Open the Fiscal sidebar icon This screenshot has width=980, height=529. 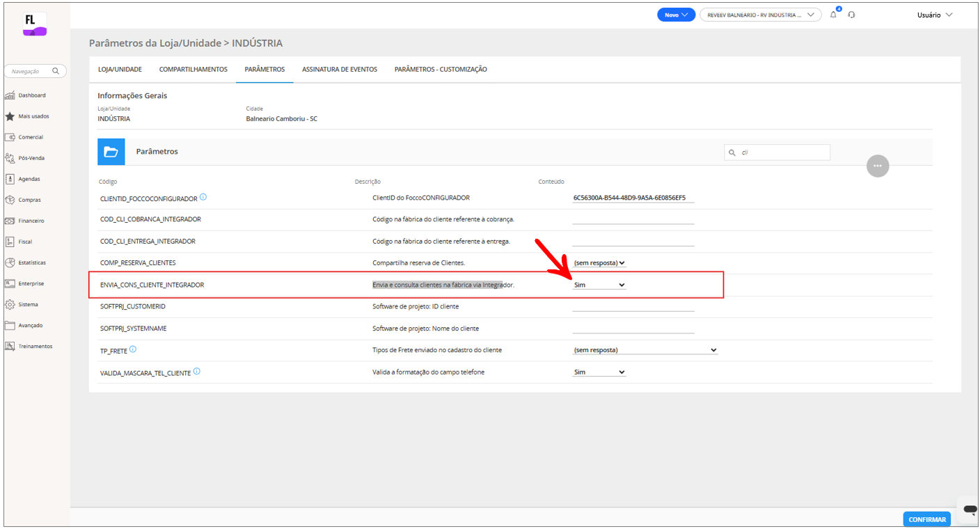[x=10, y=242]
